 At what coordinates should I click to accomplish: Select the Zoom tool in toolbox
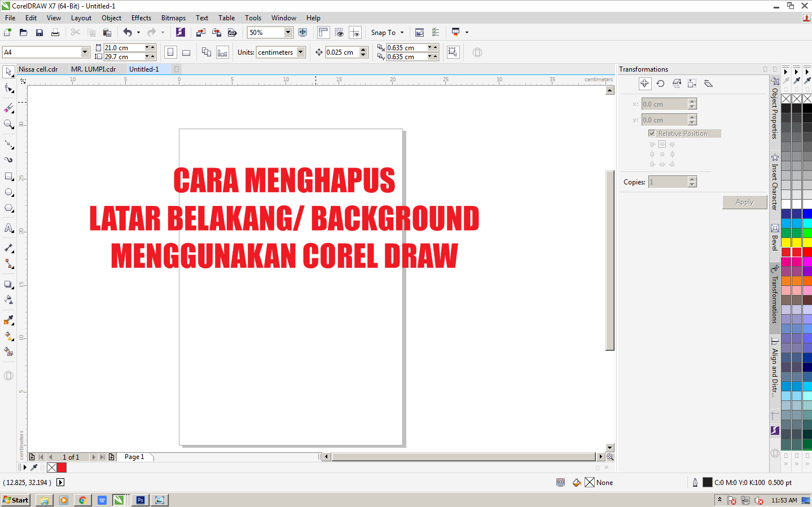point(8,124)
